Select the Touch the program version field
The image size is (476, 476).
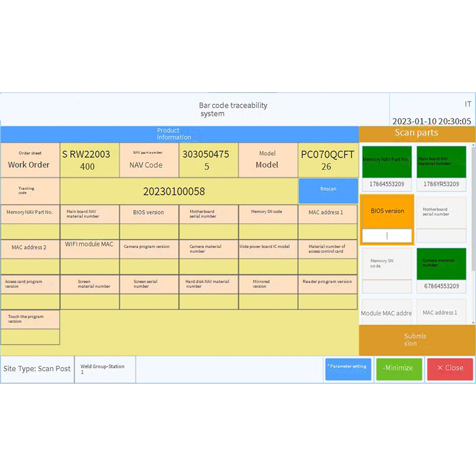[30, 319]
